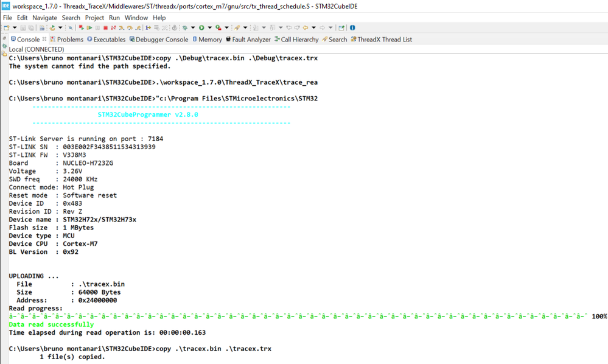Viewport: 608px width, 364px height.
Task: Open the Forward history dropdown arrow
Action: tap(330, 28)
